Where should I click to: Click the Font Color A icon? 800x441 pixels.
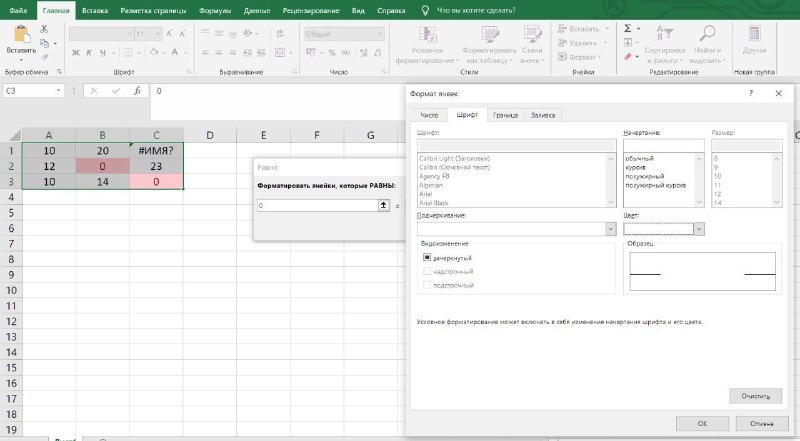[174, 52]
